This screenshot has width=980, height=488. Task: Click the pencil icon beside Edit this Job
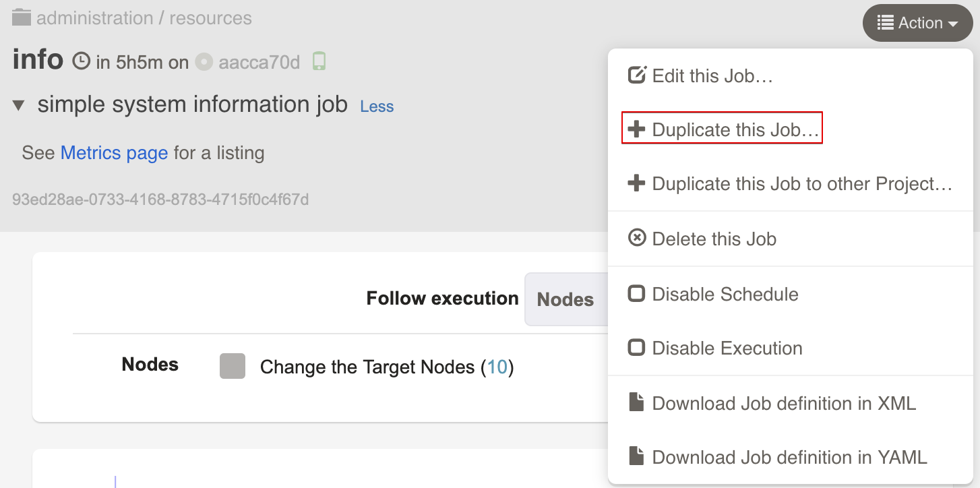[636, 75]
